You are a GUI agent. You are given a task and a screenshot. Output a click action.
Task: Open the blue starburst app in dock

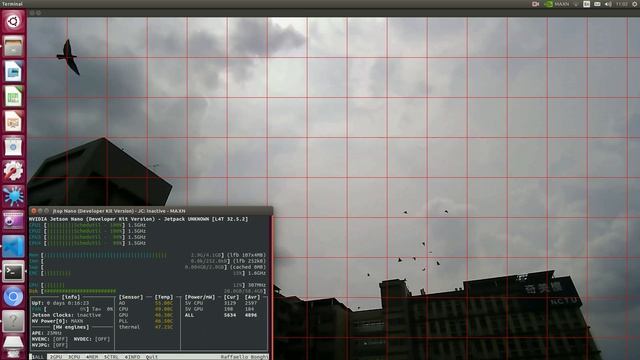pos(13,196)
